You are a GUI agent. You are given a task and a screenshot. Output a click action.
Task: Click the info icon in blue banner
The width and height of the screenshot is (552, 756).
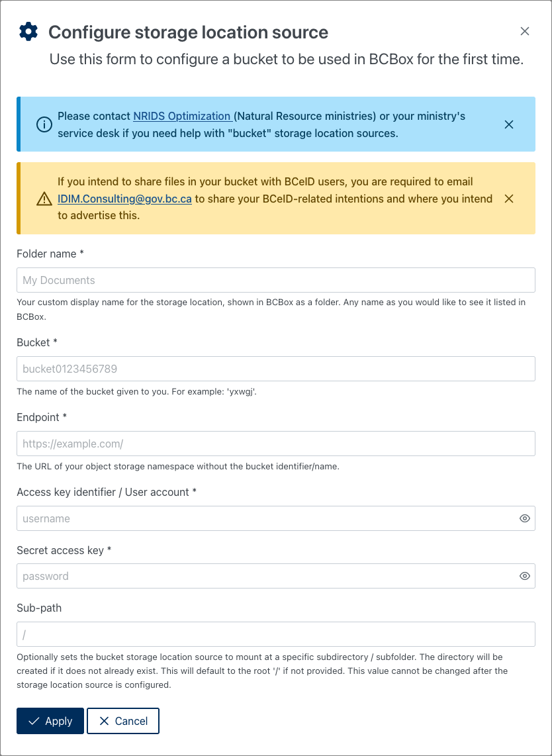coord(44,124)
